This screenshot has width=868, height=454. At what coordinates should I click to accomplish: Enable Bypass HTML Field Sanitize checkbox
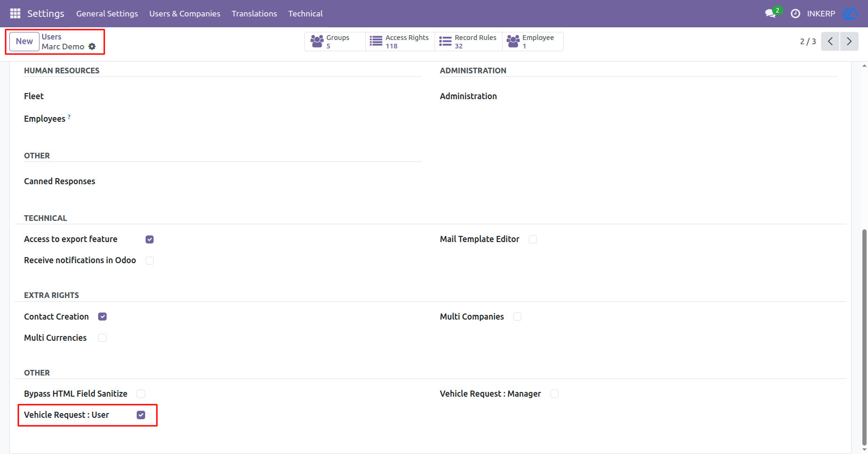click(141, 394)
